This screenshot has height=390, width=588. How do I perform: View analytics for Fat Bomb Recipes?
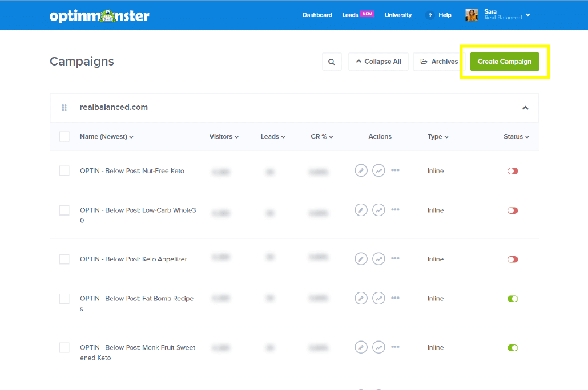click(378, 299)
